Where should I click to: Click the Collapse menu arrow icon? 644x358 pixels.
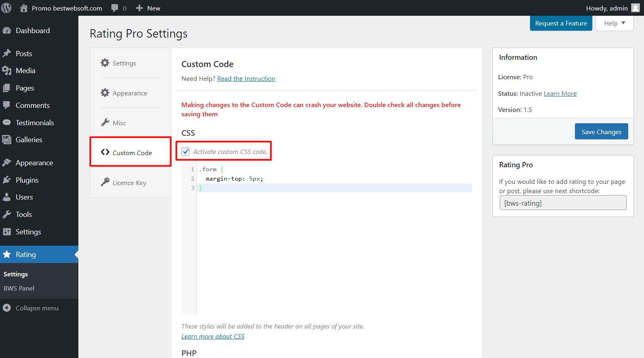click(7, 308)
